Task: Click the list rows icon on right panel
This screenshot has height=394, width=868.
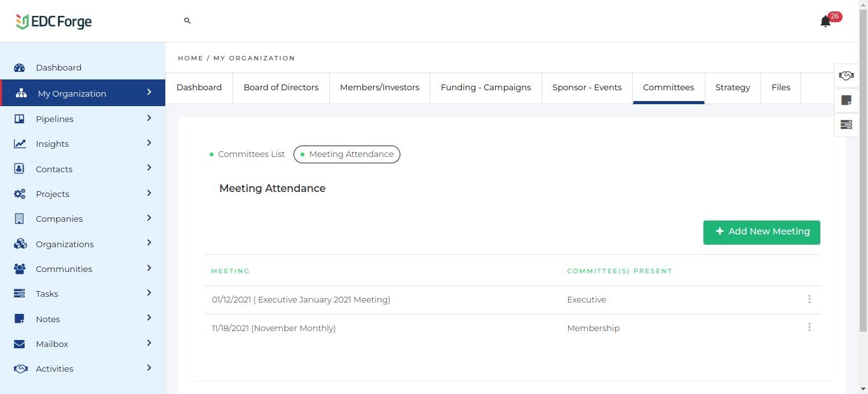Action: 846,125
